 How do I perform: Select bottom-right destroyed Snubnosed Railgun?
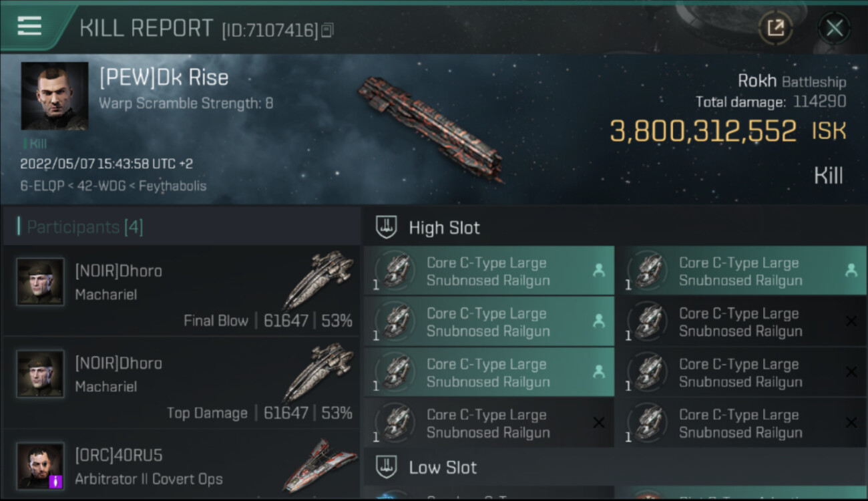pos(741,424)
